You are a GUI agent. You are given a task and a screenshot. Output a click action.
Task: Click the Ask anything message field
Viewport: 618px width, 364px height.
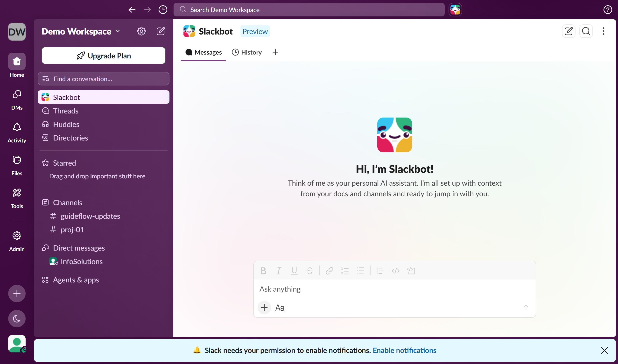pos(394,289)
